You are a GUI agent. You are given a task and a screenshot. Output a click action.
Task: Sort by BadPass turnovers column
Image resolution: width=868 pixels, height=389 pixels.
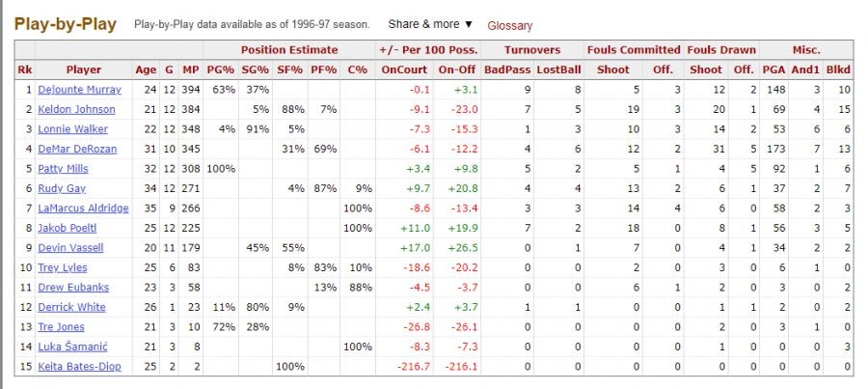pos(507,69)
